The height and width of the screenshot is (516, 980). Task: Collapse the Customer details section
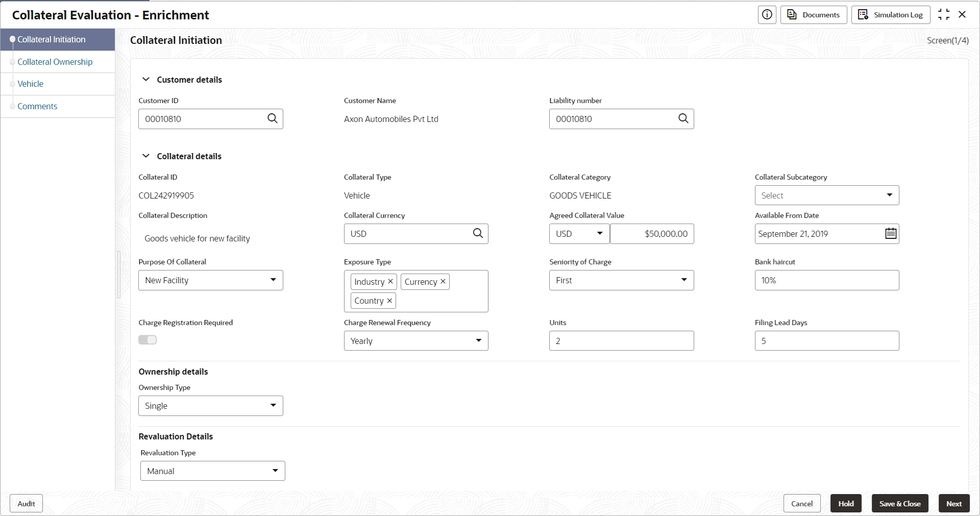coord(146,79)
